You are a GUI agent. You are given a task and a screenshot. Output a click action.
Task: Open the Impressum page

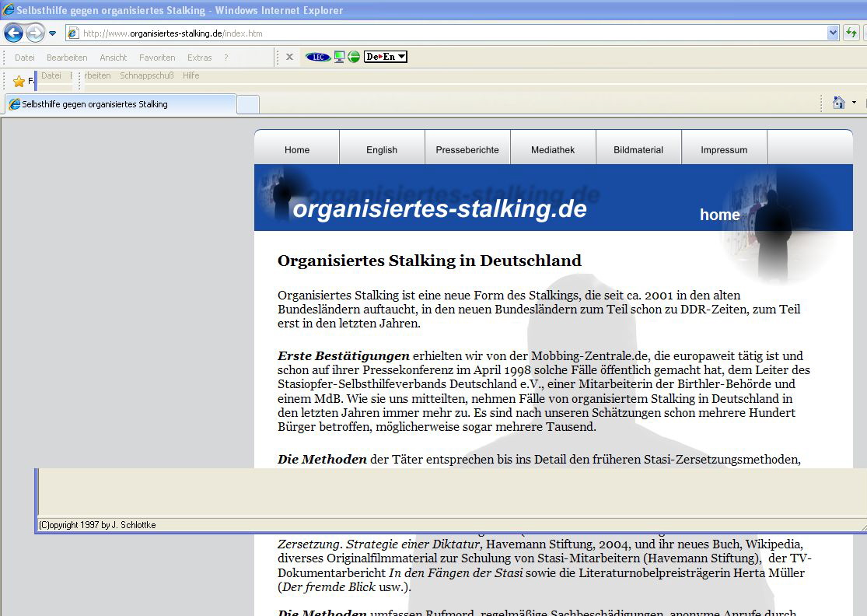tap(724, 149)
